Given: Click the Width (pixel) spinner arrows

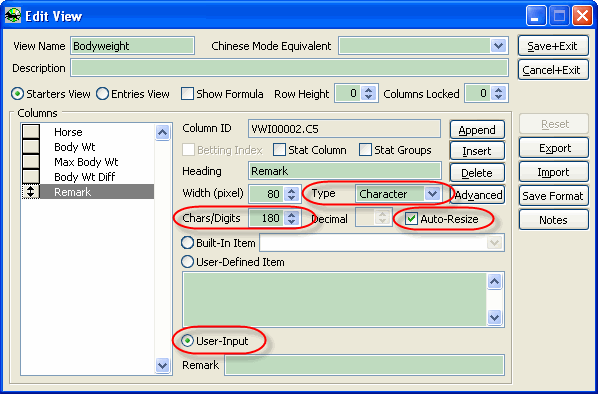Looking at the screenshot, I should (x=292, y=194).
